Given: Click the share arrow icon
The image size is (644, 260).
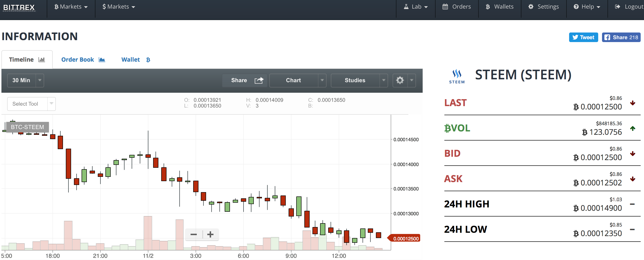Looking at the screenshot, I should [x=259, y=80].
